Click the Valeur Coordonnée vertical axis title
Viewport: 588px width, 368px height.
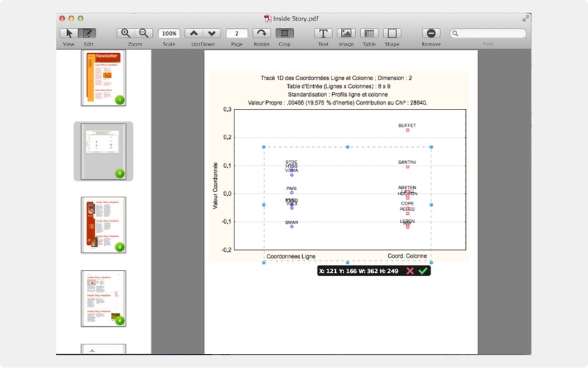click(215, 185)
